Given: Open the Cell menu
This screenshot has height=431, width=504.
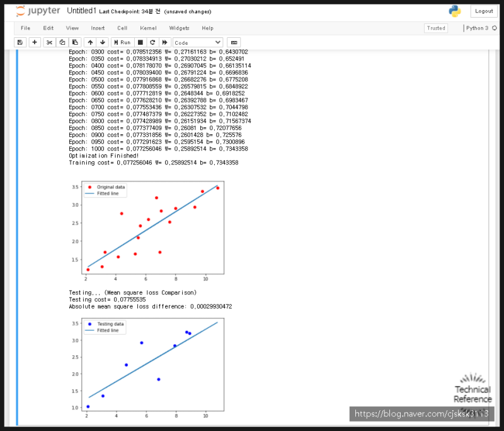Looking at the screenshot, I should click(x=122, y=28).
